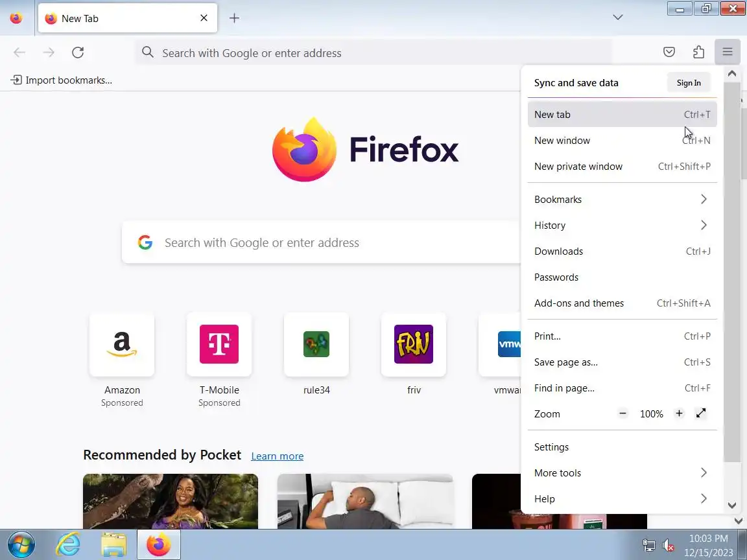Open Add-ons and themes
Screen dimensions: 747x560
pyautogui.click(x=622, y=303)
